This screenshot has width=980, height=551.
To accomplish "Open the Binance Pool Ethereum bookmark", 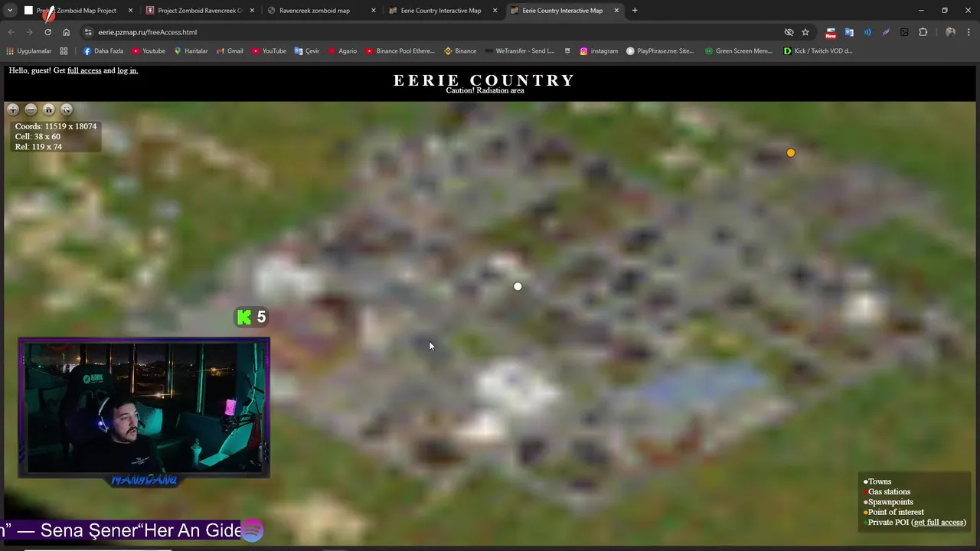I will pos(400,51).
